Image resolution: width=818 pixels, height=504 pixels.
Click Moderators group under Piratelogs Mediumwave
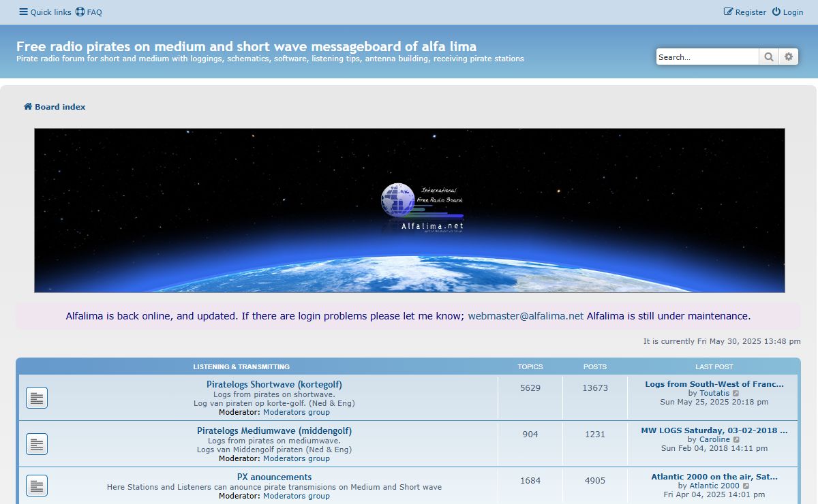pyautogui.click(x=297, y=458)
